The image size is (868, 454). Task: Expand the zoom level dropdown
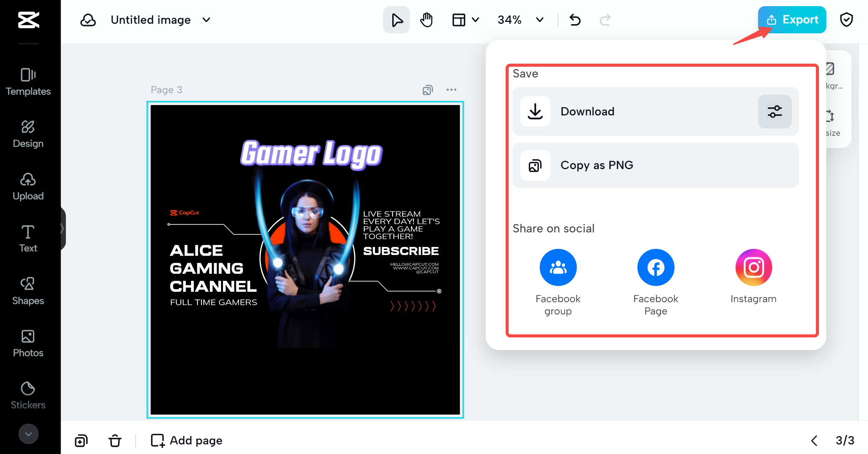point(540,20)
